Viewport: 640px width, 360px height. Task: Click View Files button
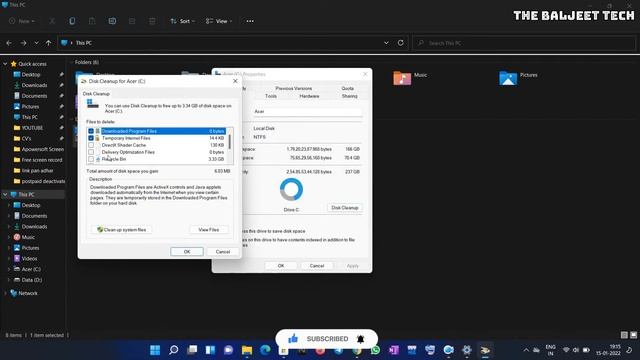(x=209, y=229)
